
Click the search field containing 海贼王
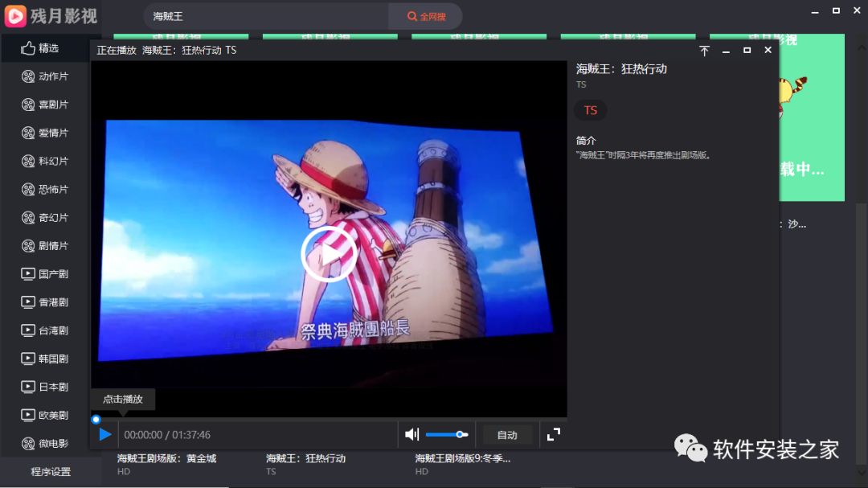[x=266, y=17]
